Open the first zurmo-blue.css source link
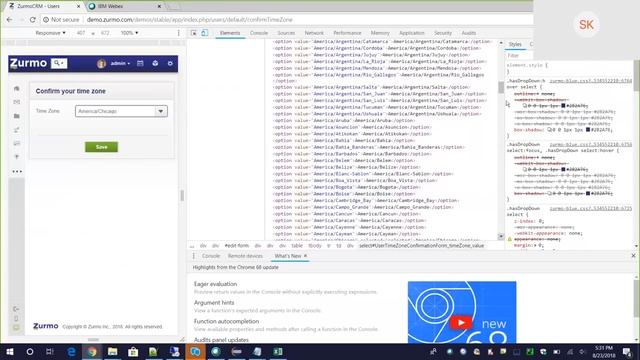Screen dimensions: 640x360 coord(591,81)
